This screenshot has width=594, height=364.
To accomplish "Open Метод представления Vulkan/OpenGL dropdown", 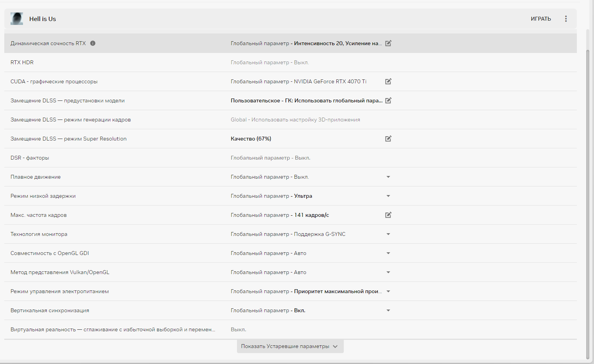I will point(388,272).
